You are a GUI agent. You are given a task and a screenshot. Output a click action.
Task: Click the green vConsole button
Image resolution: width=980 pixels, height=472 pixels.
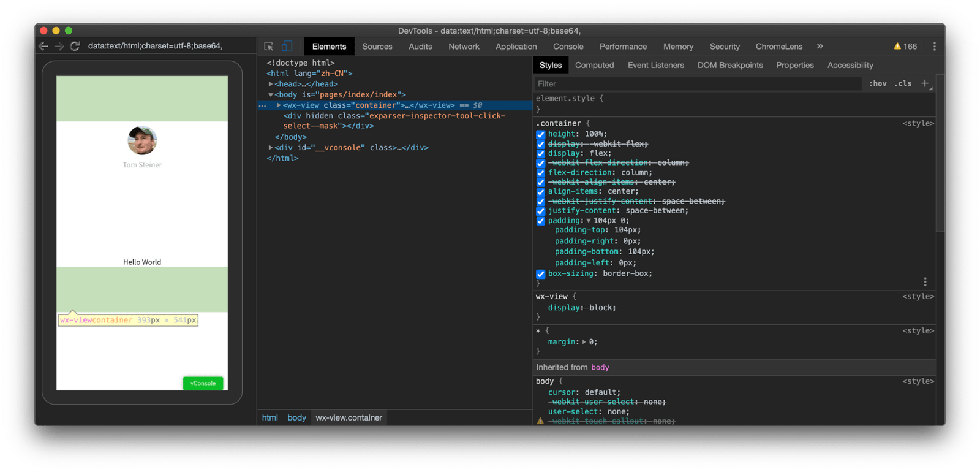[x=203, y=383]
